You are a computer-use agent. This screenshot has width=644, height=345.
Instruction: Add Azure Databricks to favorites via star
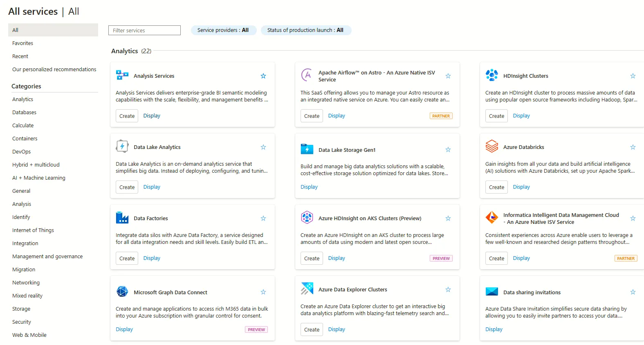[633, 147]
